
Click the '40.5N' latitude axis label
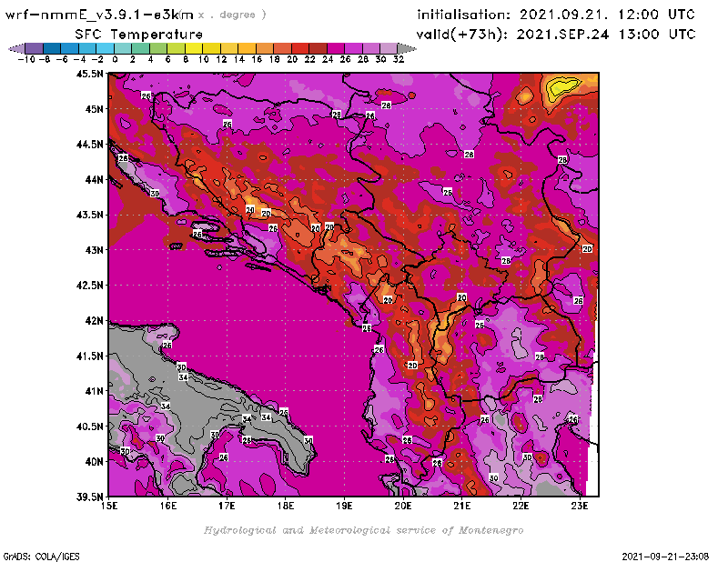89,427
